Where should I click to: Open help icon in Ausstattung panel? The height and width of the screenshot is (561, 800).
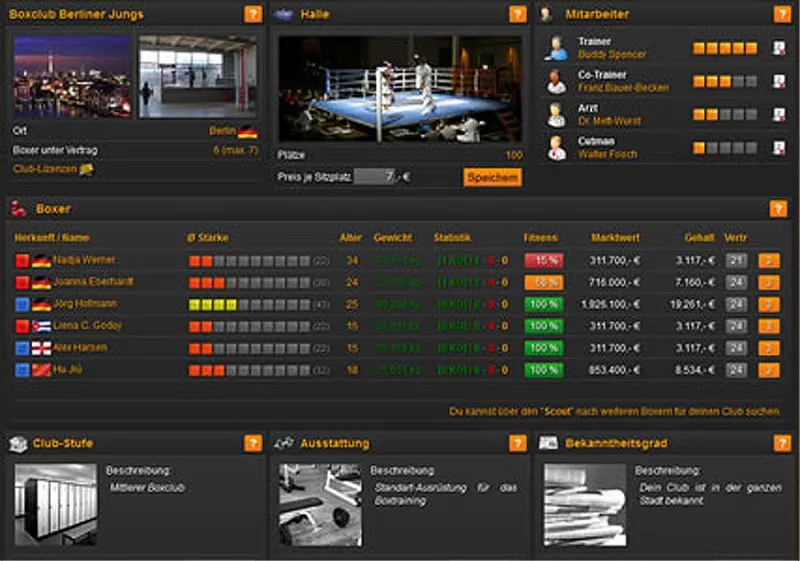(x=518, y=443)
